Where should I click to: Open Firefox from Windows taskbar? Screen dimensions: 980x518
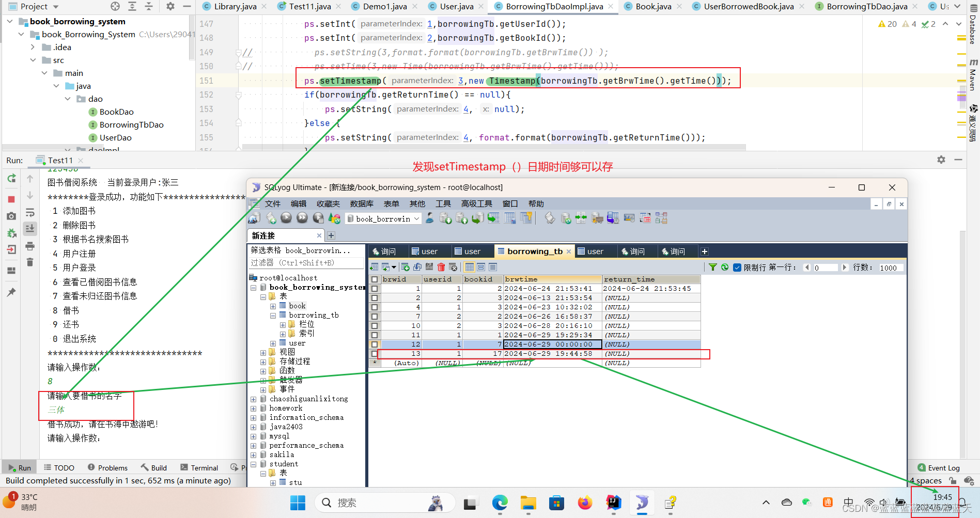click(x=585, y=503)
